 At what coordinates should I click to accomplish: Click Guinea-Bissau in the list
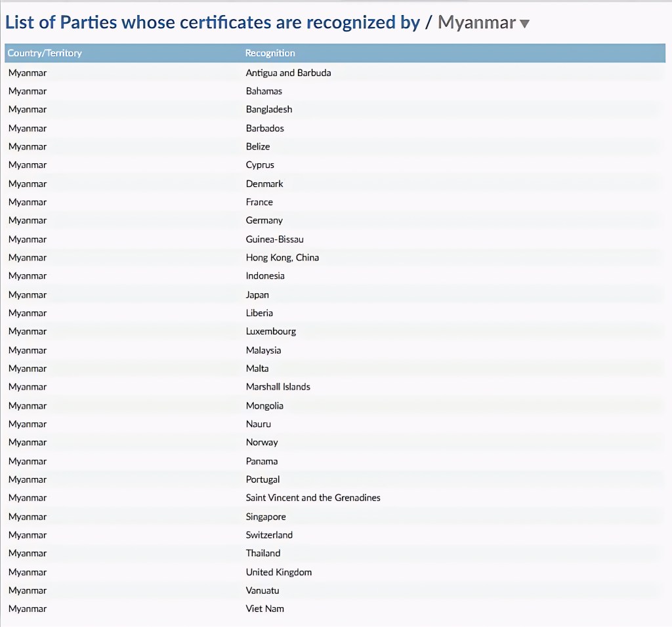click(x=274, y=239)
